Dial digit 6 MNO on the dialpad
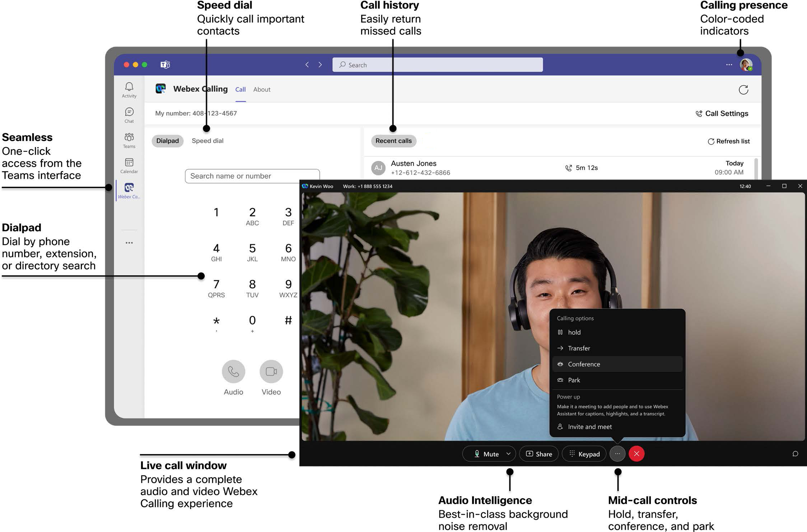The height and width of the screenshot is (532, 807). point(288,252)
